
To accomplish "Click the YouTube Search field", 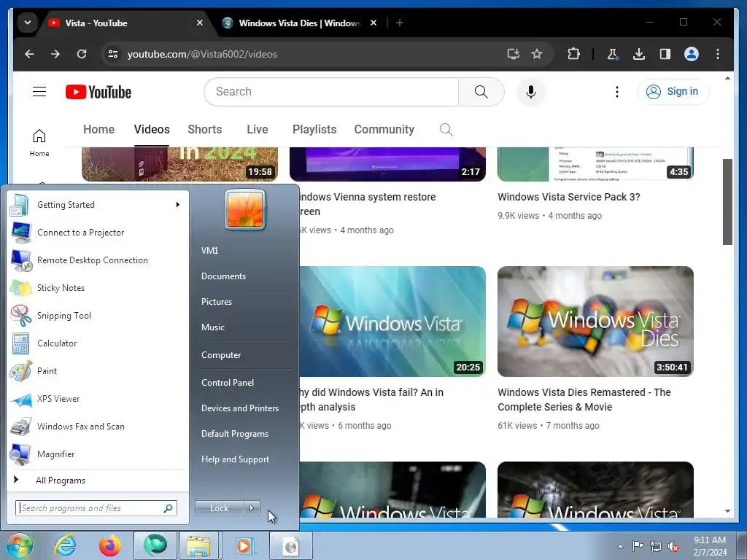I will (331, 91).
